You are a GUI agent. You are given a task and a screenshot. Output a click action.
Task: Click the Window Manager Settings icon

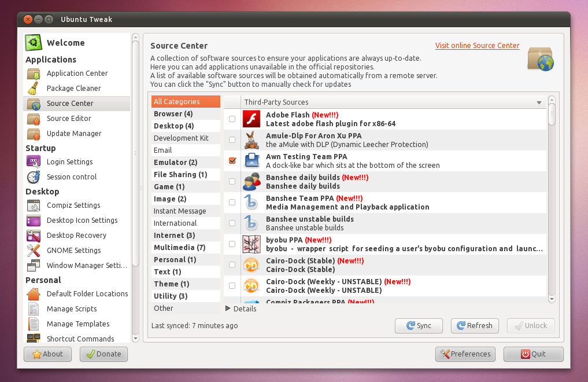pyautogui.click(x=34, y=265)
